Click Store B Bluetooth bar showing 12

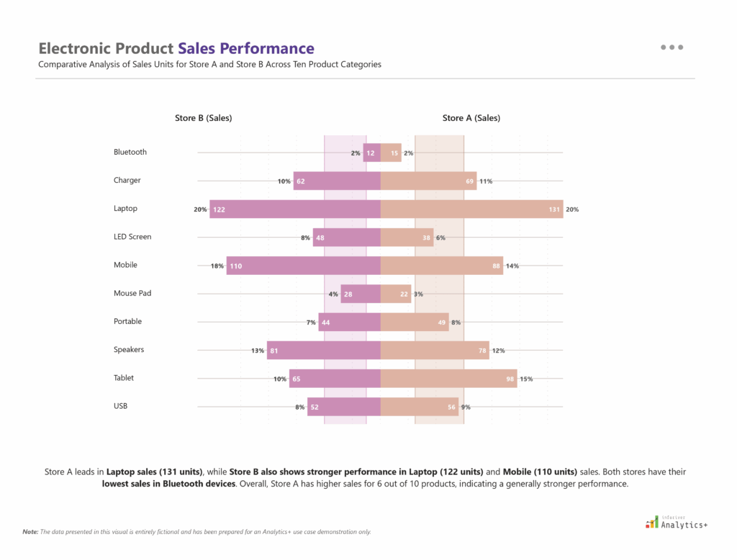click(x=372, y=153)
